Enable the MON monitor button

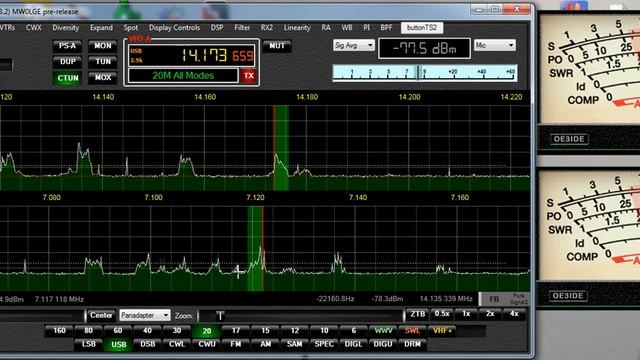[102, 46]
